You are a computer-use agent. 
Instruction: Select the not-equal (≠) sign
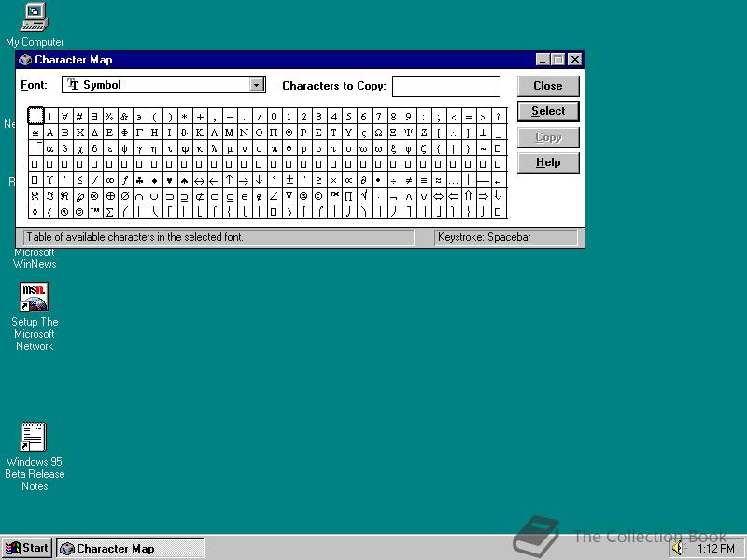[x=408, y=180]
